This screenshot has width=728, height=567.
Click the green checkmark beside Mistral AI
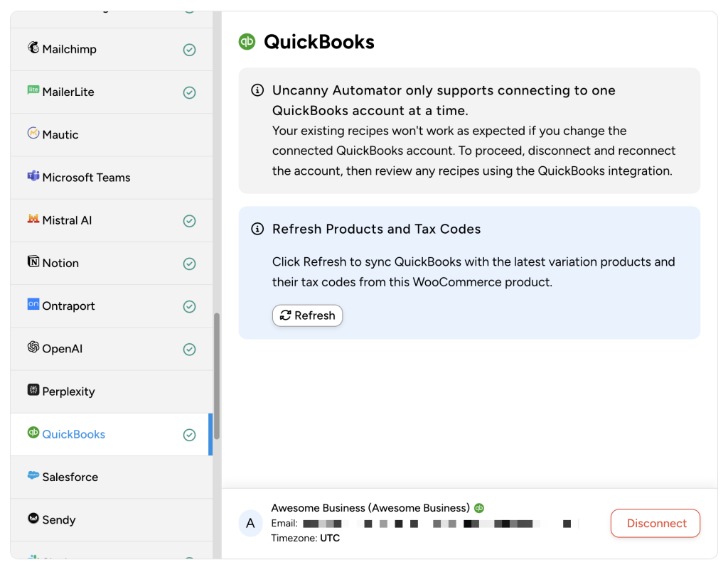pos(189,220)
